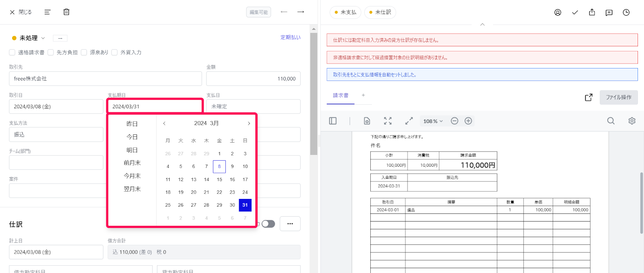644x273 pixels.
Task: Click the 支払日 未確定 field
Action: [x=253, y=106]
